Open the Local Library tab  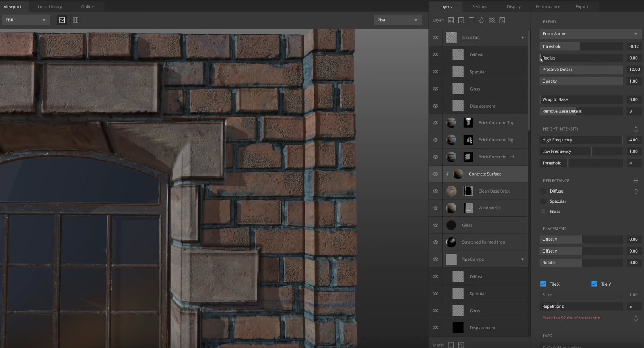tap(50, 7)
